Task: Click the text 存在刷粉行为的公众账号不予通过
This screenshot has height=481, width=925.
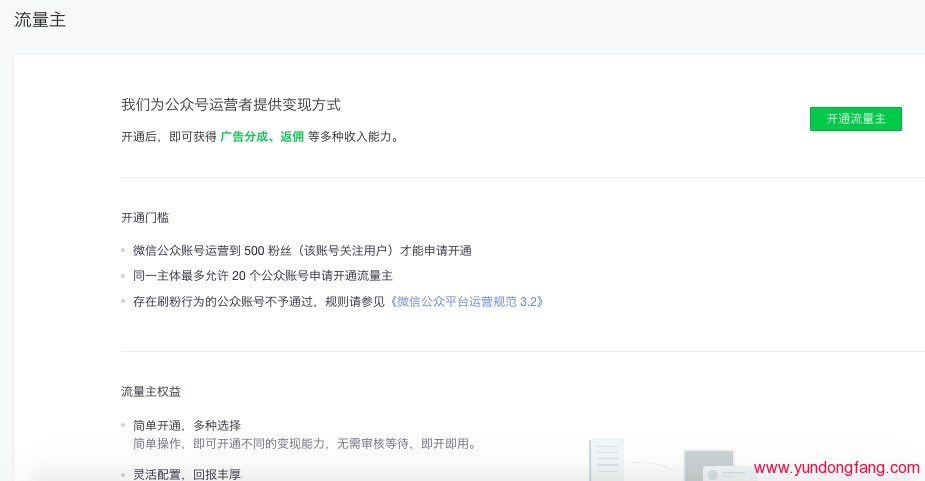Action: point(225,302)
